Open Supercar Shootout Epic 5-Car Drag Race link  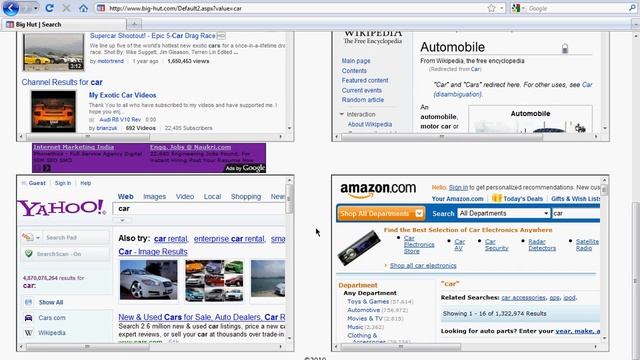tap(152, 36)
